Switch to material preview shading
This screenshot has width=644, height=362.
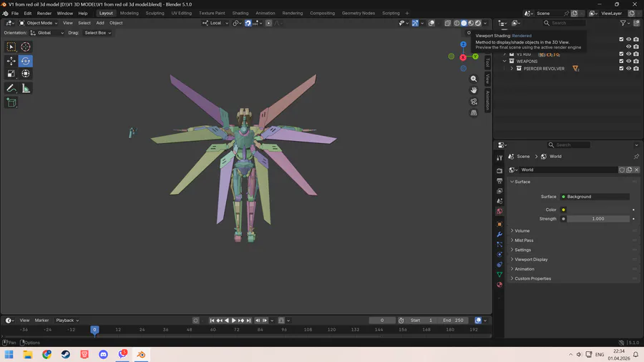[x=471, y=23]
